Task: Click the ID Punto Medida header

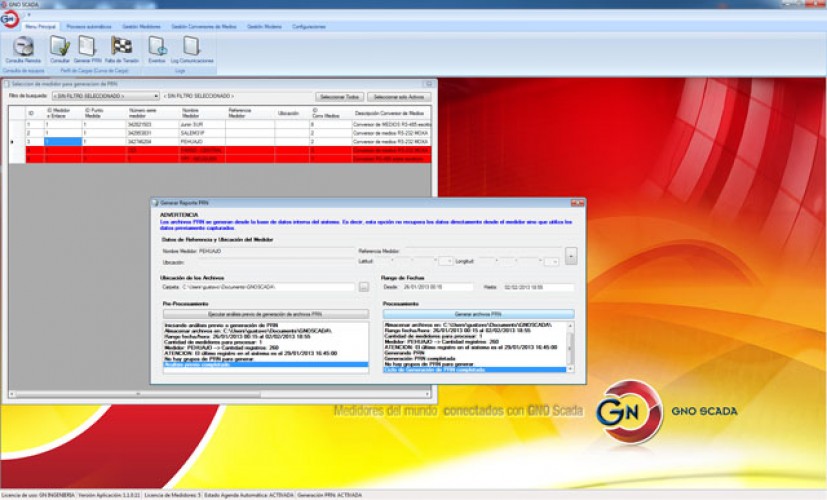Action: (104, 113)
